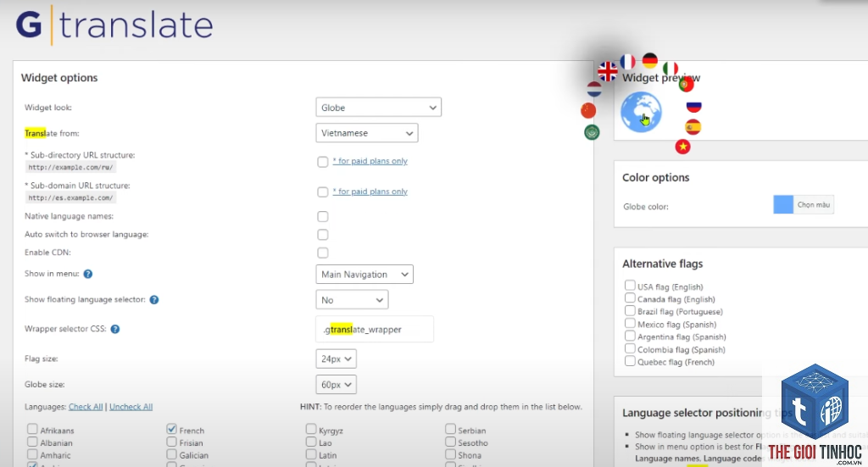The image size is (868, 467).
Task: Open the Widget look dropdown showing Globe
Action: coord(379,108)
